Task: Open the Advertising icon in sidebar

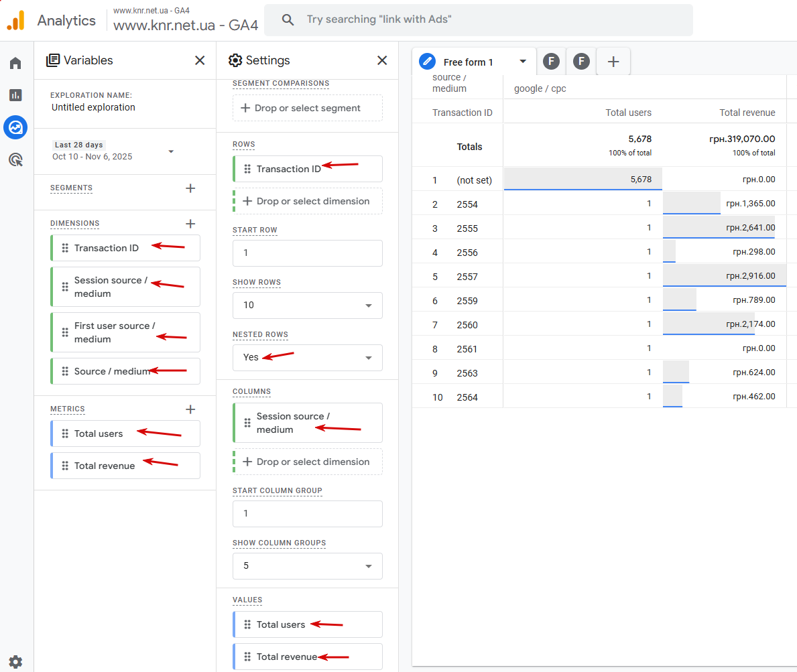Action: pyautogui.click(x=15, y=159)
